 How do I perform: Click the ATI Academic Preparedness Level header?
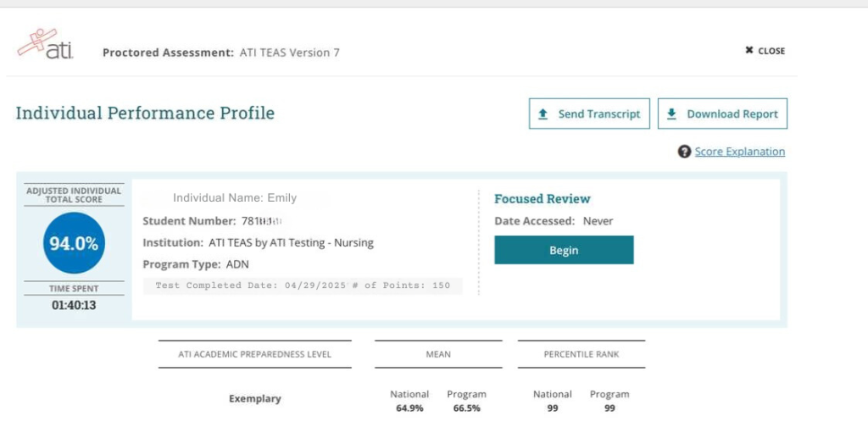click(x=254, y=354)
